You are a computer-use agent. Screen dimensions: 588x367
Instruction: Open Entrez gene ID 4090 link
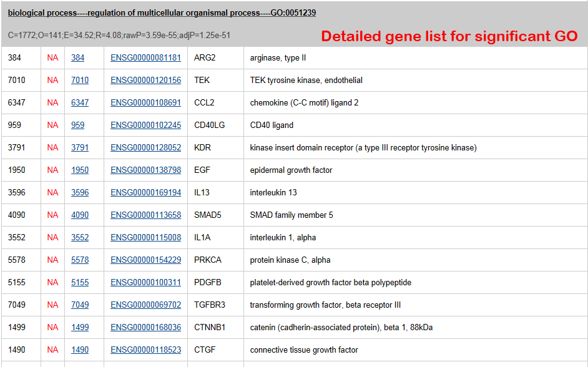point(80,215)
